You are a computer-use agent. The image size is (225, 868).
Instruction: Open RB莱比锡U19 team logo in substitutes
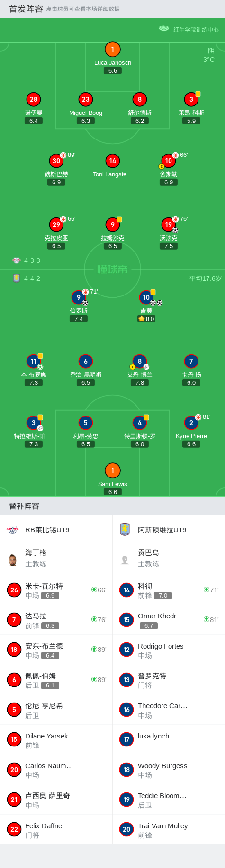coord(13,529)
